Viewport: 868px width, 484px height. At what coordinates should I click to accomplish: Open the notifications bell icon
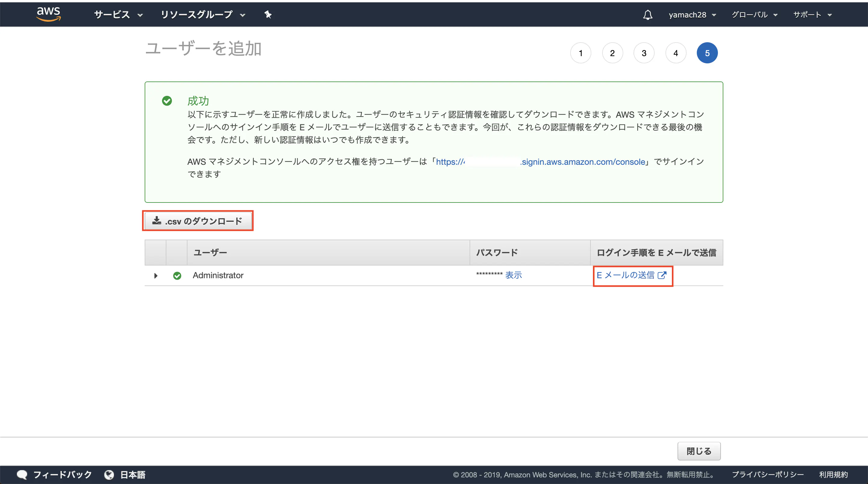pos(647,15)
